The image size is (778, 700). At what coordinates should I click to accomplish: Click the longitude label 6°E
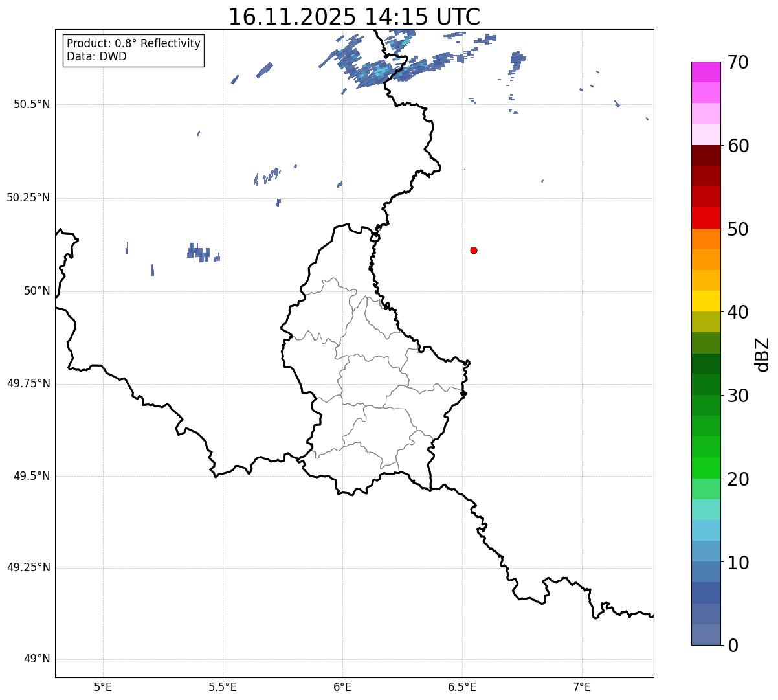(x=342, y=686)
